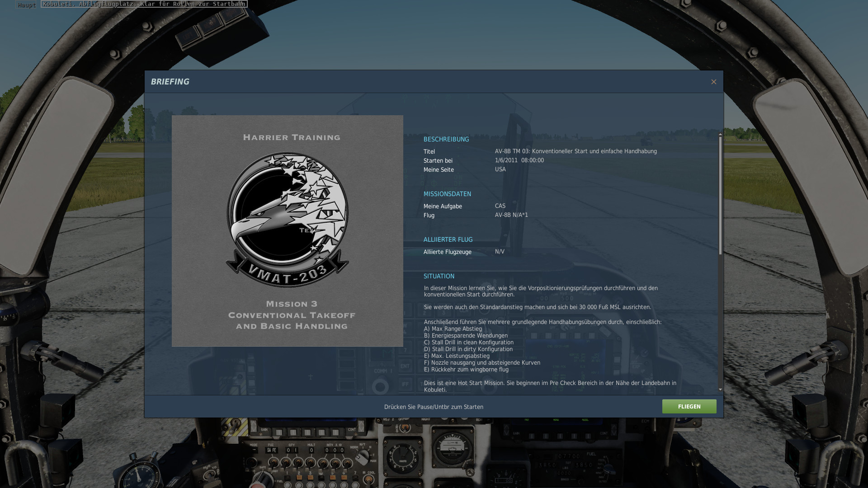Screen dimensions: 868x488
Task: Click the scroll-up arrow of briefing text
Action: [x=720, y=135]
